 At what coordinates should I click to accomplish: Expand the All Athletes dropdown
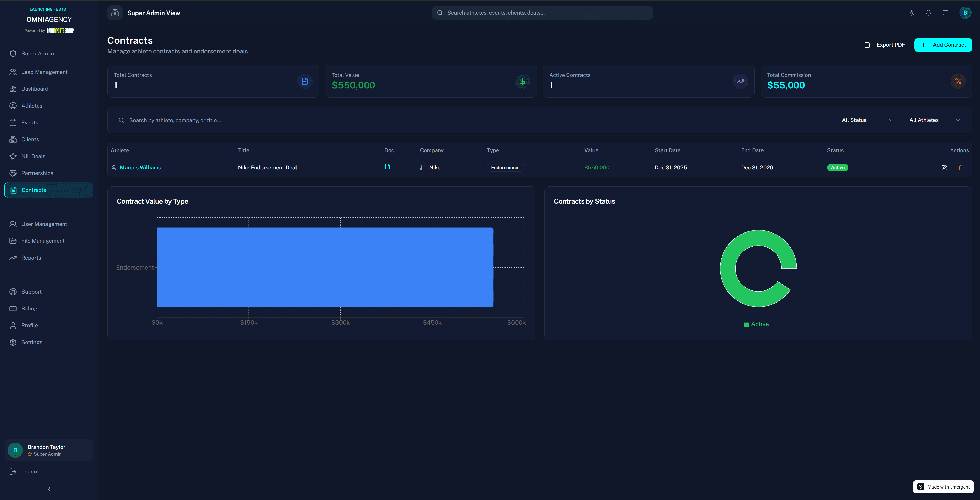(935, 120)
